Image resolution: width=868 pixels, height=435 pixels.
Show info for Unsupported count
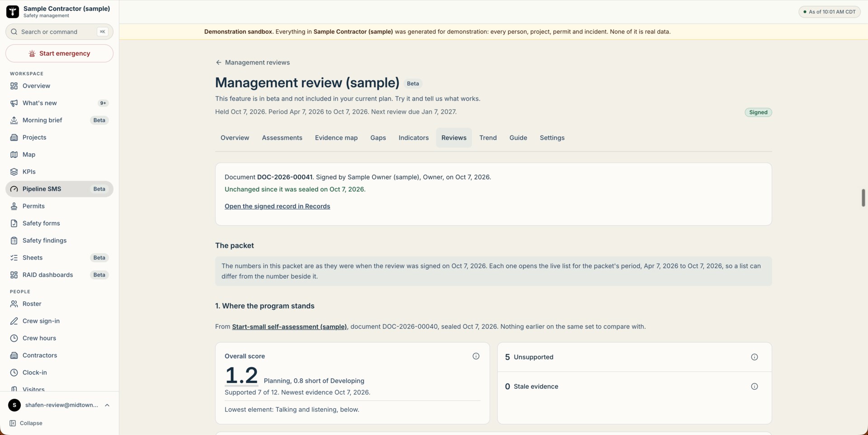click(x=755, y=357)
